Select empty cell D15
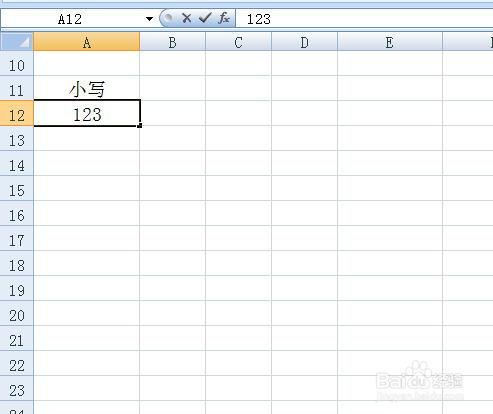The image size is (493, 414). [x=304, y=188]
